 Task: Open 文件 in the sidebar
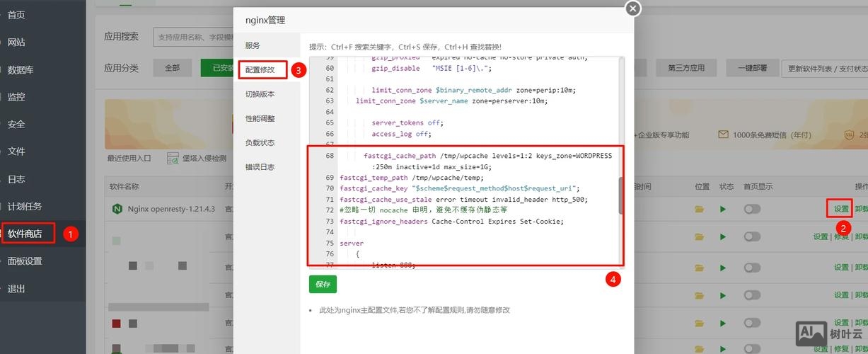click(16, 152)
